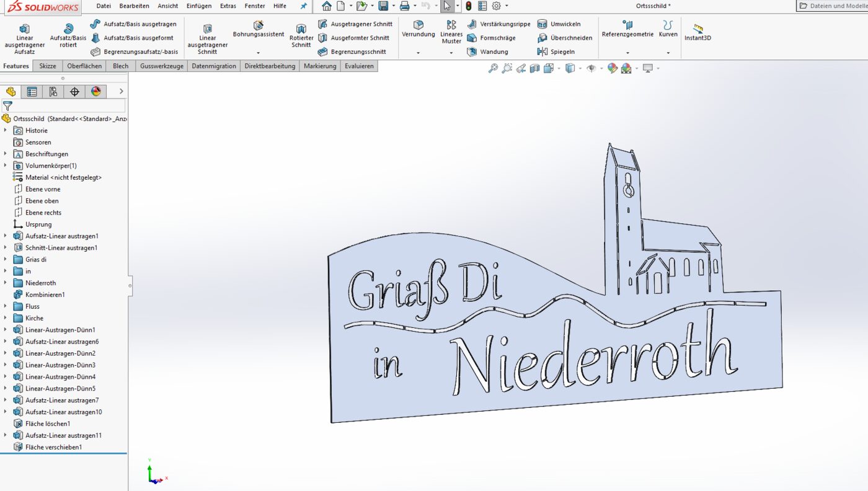Open the Bohrungsassistent tool
The height and width of the screenshot is (491, 868).
tap(259, 29)
